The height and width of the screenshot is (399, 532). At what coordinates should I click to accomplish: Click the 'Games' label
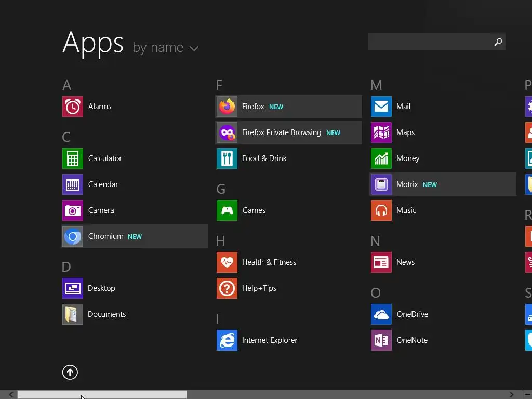tap(254, 210)
